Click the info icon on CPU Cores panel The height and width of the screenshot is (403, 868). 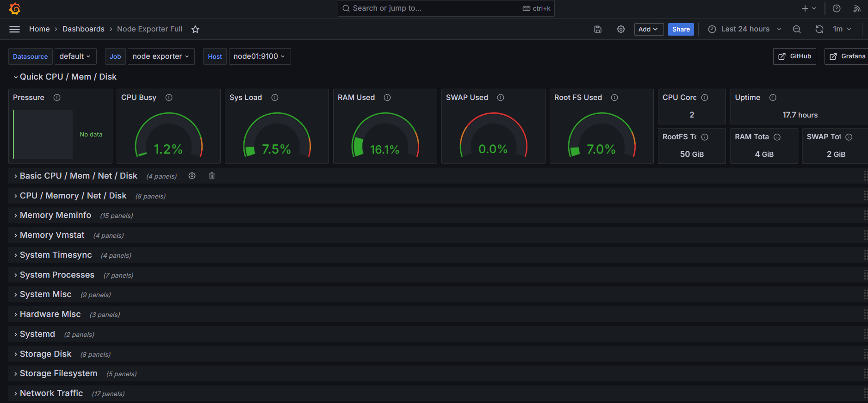point(705,98)
